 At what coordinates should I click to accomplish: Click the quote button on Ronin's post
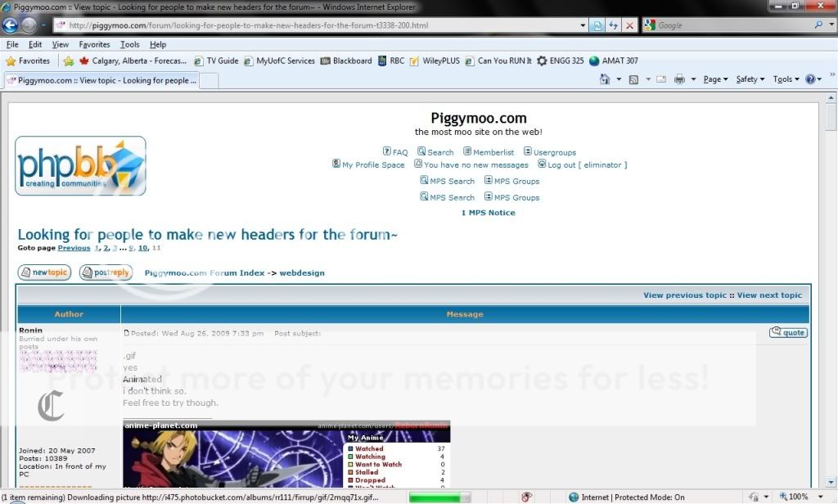click(788, 332)
